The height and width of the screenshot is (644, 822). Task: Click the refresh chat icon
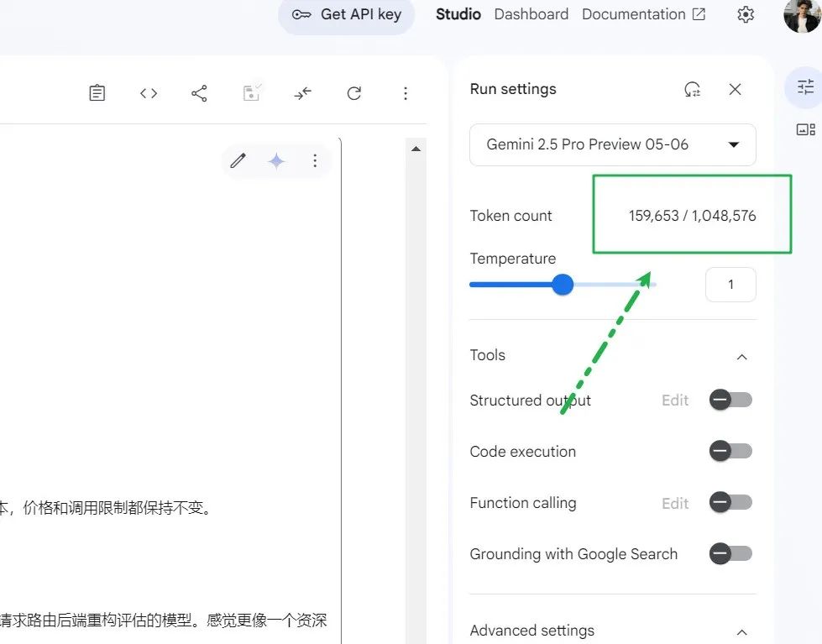coord(353,93)
